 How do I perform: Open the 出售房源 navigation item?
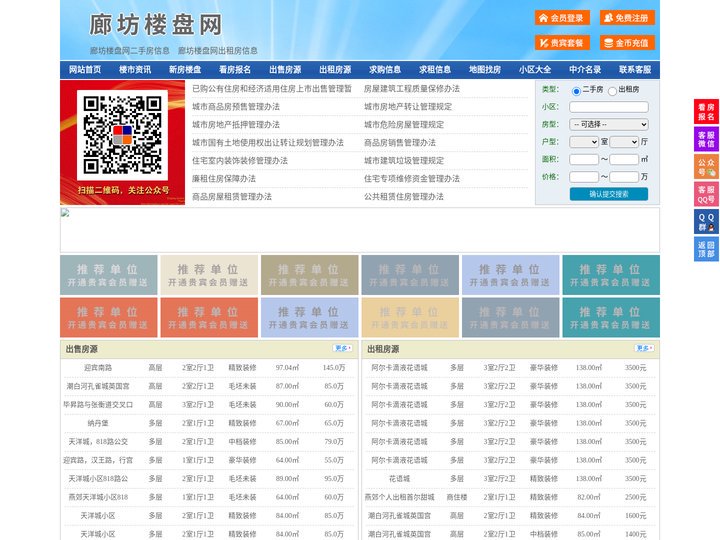coord(285,70)
